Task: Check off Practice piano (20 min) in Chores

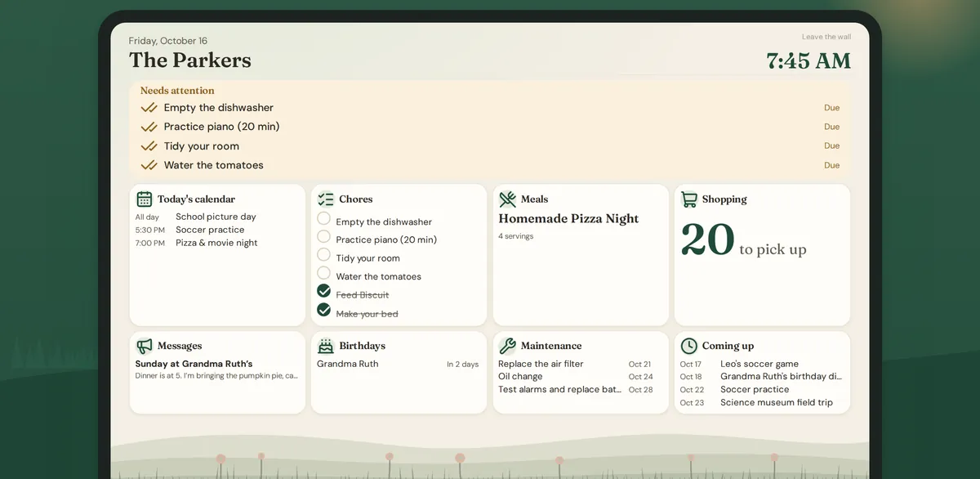Action: 324,236
